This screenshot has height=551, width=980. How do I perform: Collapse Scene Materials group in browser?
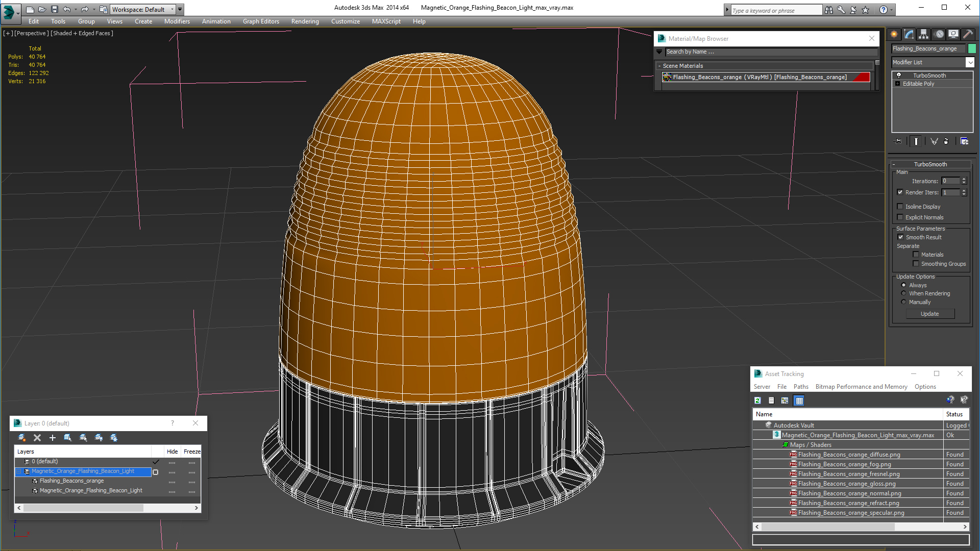click(659, 66)
